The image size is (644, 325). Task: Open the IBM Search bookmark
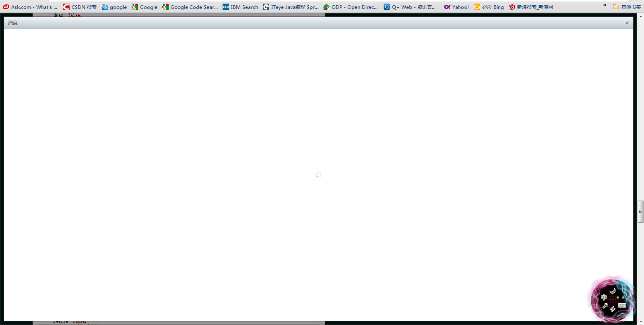pos(240,7)
